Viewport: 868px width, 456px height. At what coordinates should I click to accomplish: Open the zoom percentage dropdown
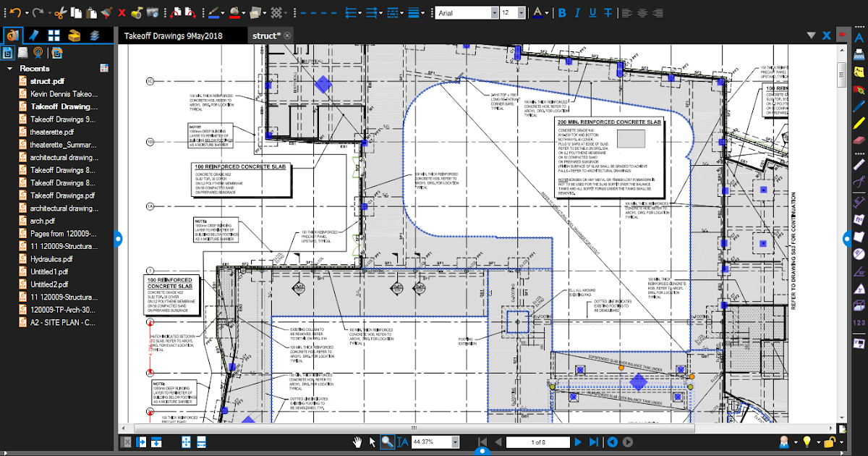coord(454,442)
